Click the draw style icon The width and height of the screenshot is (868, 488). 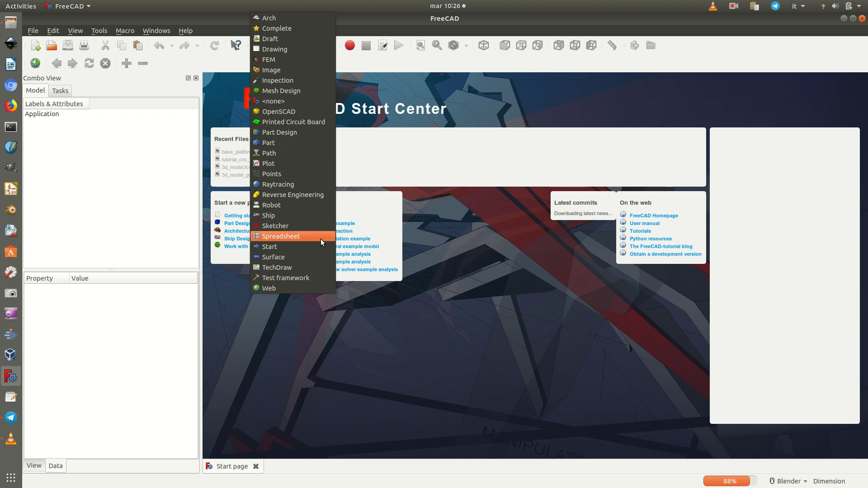[x=453, y=45]
